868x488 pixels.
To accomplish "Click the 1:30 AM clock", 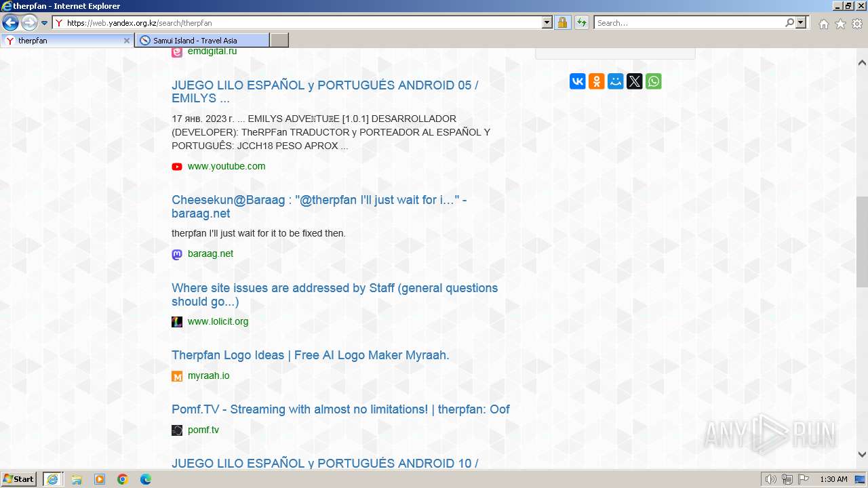I will [x=833, y=479].
